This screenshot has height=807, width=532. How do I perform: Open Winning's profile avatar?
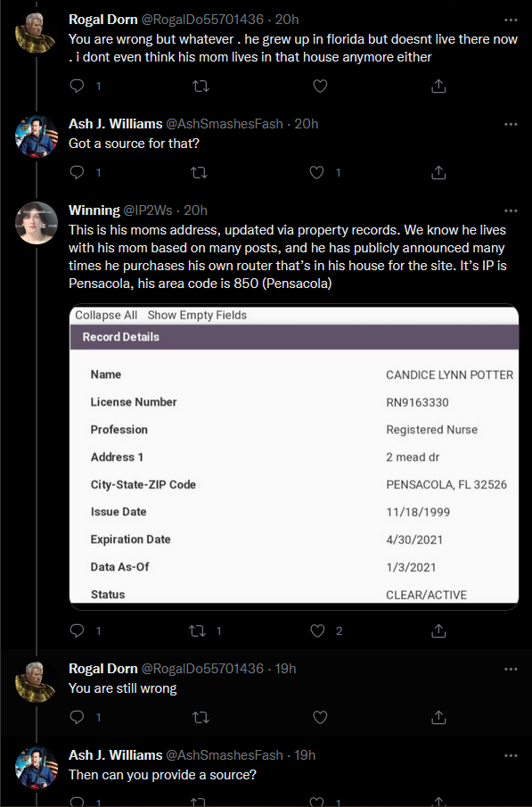tap(36, 223)
